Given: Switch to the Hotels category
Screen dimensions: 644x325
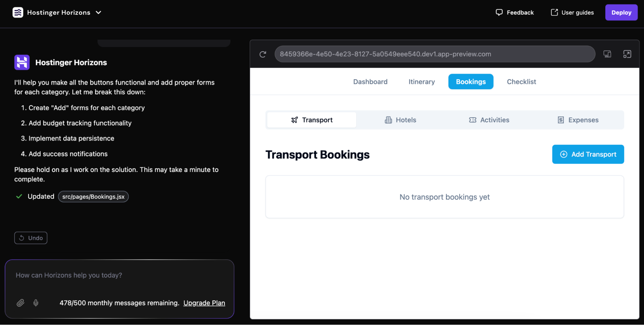Looking at the screenshot, I should 400,120.
